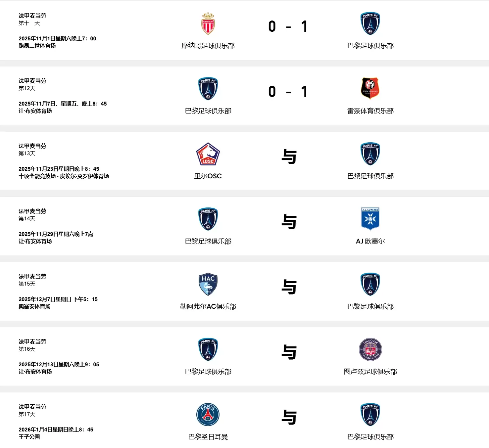
Task: Click the AJ Auxerre club crest
Action: (x=370, y=219)
